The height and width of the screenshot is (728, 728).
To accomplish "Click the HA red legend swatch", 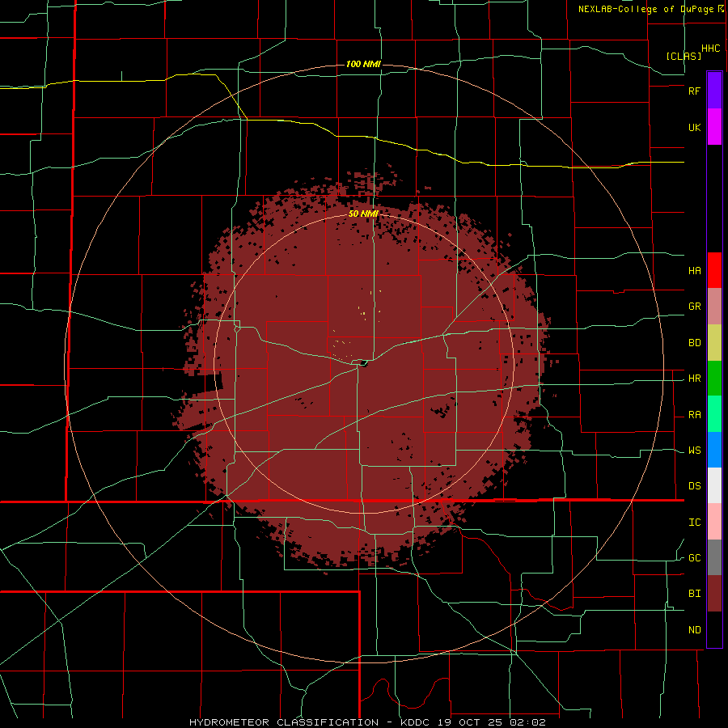I will point(714,270).
